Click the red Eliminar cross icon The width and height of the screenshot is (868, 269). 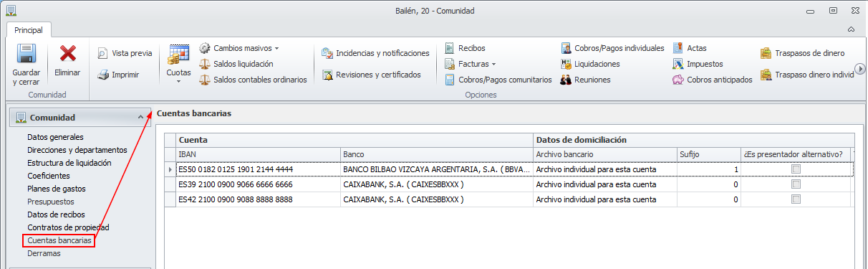tap(68, 54)
